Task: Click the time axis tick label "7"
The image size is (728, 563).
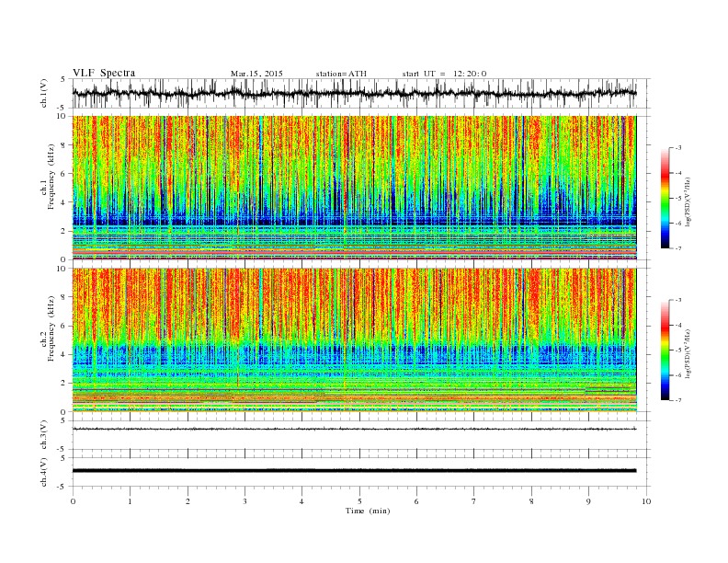Action: [x=473, y=501]
